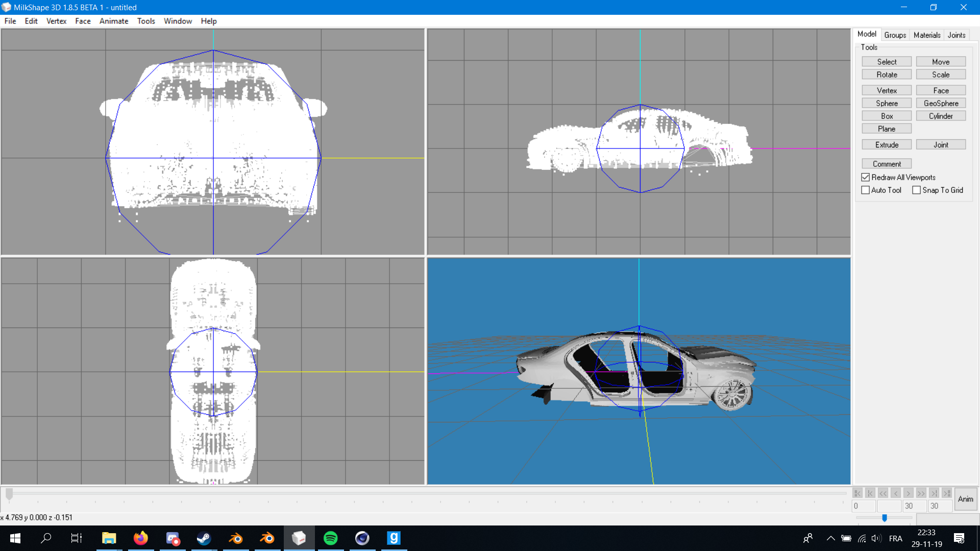The image size is (980, 551).
Task: Open the Windows Start menu
Action: (15, 538)
